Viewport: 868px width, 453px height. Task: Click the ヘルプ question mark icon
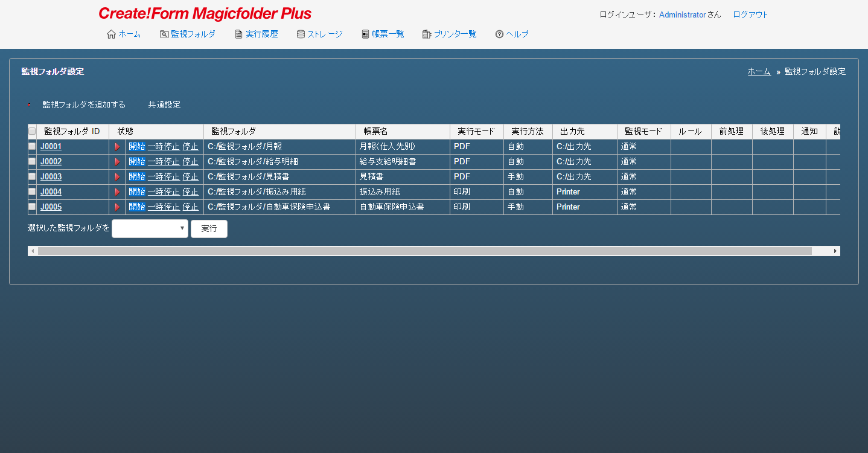point(499,34)
